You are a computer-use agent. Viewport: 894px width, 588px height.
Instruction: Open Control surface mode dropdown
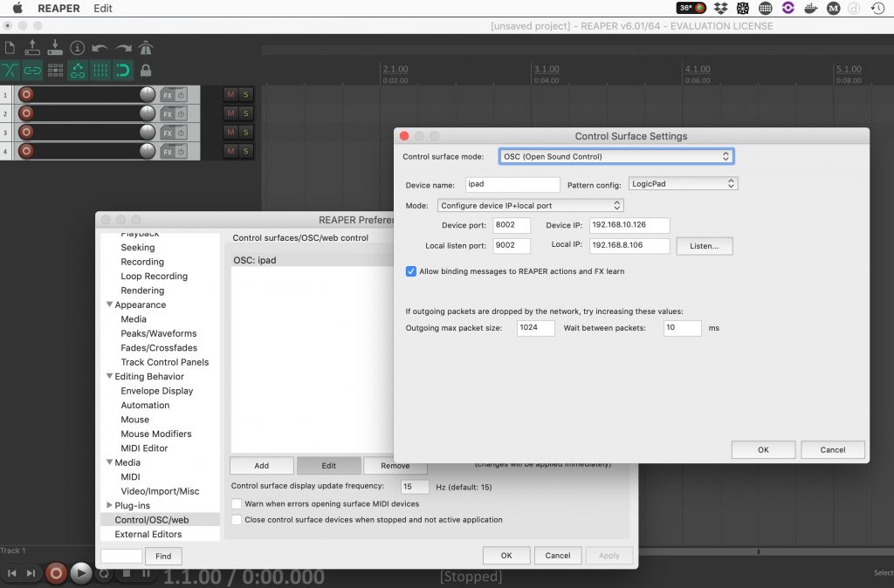click(x=616, y=157)
